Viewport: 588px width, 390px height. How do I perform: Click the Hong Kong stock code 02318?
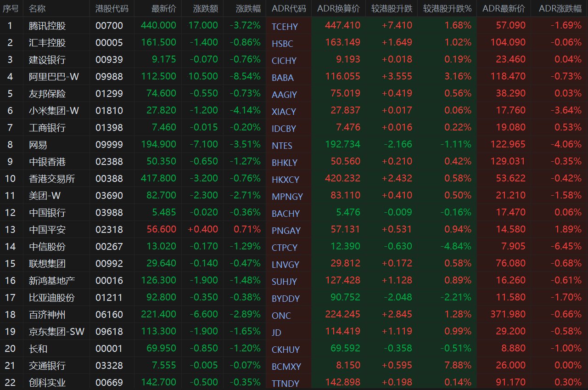109,230
